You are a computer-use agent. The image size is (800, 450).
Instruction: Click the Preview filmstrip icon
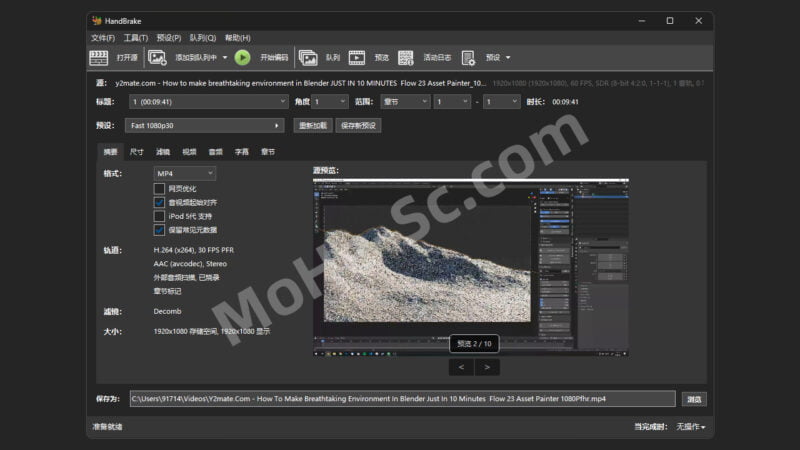[x=357, y=58]
